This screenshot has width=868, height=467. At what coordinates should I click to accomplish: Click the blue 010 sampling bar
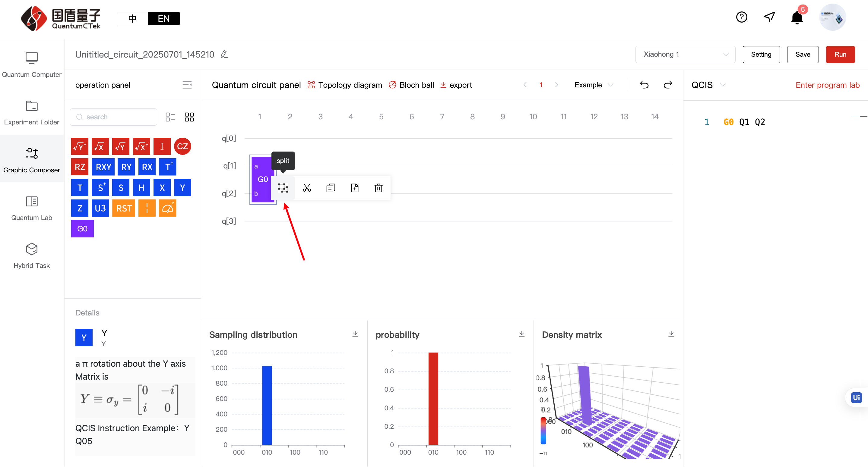[x=267, y=405]
